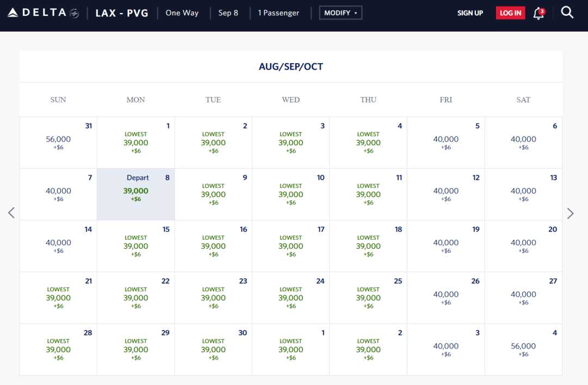The width and height of the screenshot is (588, 385).
Task: Click the LAX - PVG route label
Action: coord(122,13)
